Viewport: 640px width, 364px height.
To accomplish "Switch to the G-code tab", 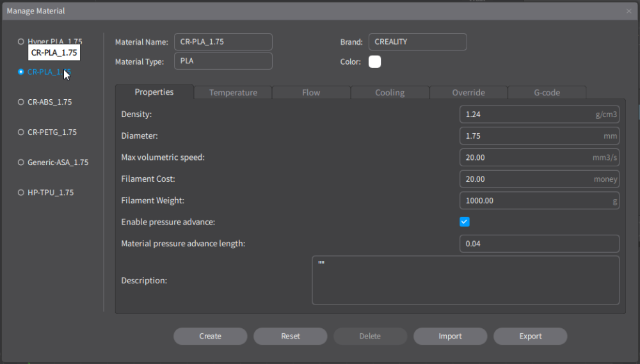I will (x=547, y=93).
